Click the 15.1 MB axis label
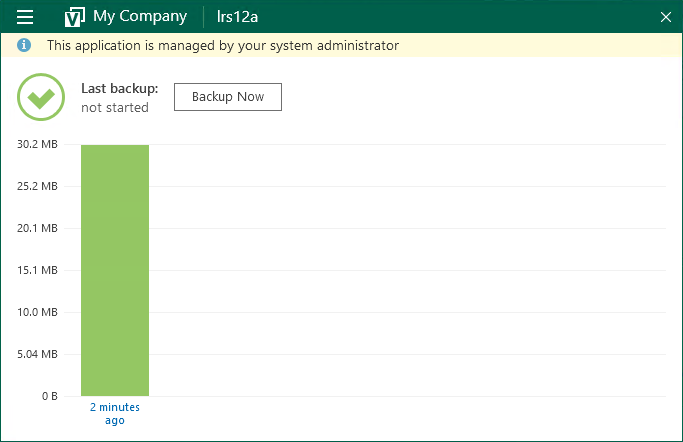This screenshot has height=442, width=683. (37, 270)
